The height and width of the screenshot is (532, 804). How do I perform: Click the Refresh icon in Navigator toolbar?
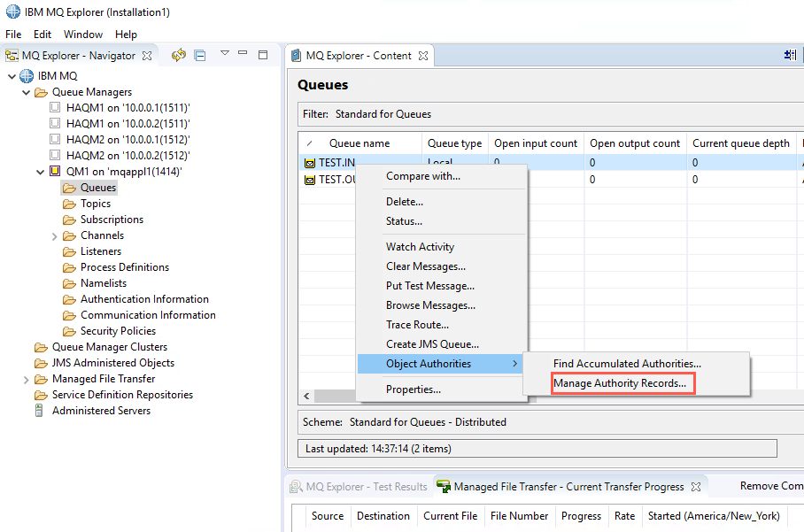pos(179,55)
